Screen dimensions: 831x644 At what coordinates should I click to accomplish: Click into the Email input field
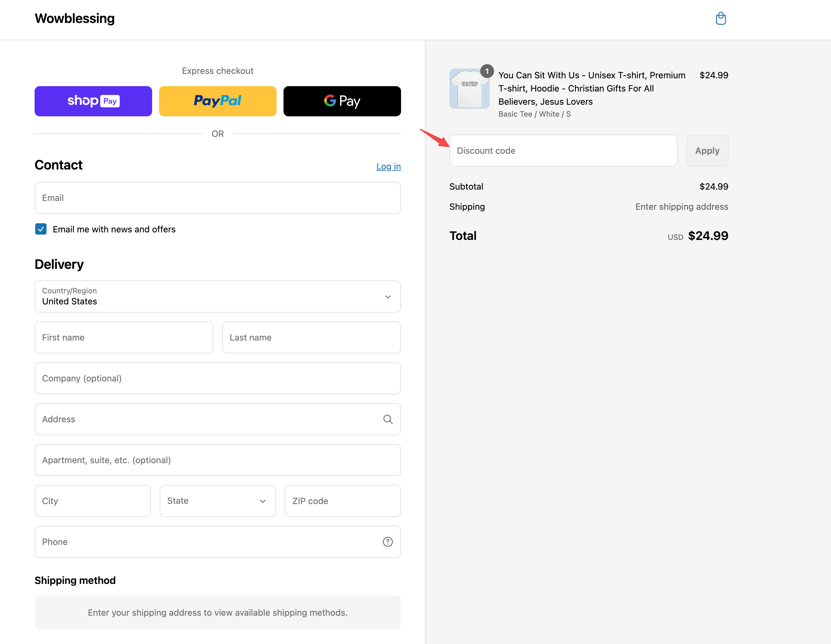point(217,197)
